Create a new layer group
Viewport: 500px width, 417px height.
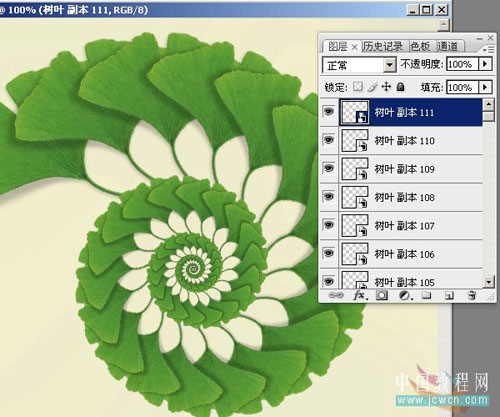click(426, 295)
